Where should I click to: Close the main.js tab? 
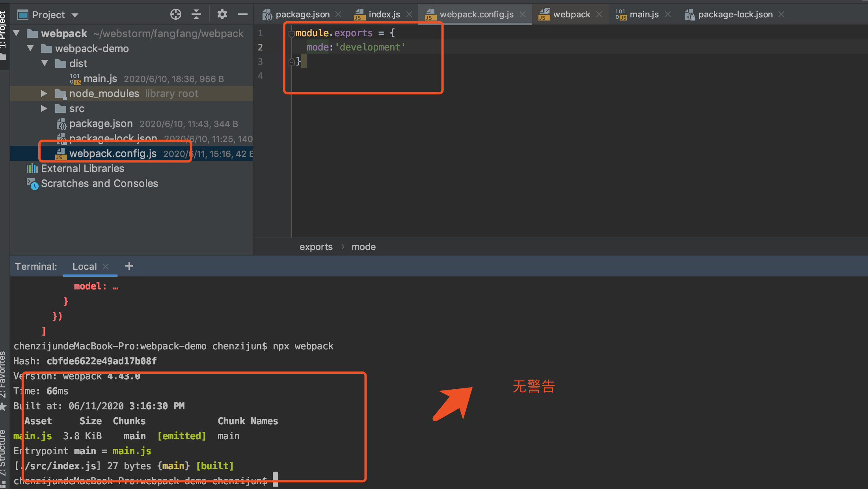coord(668,15)
